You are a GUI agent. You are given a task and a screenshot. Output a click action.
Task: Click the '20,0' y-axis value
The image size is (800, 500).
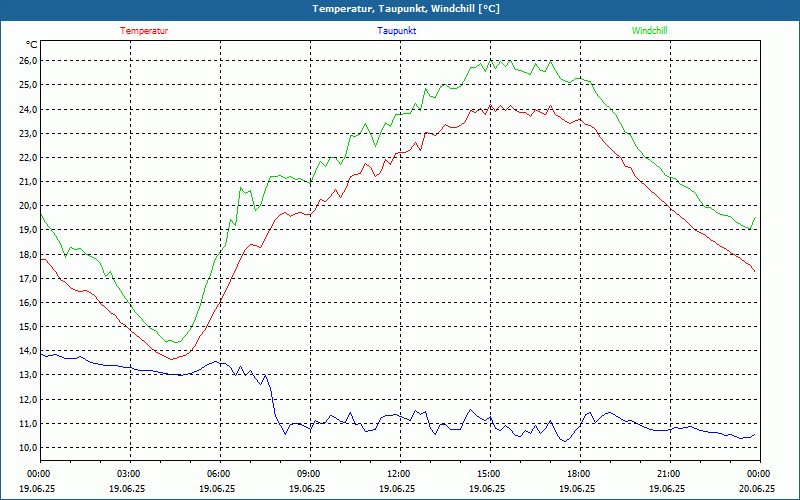pos(28,206)
